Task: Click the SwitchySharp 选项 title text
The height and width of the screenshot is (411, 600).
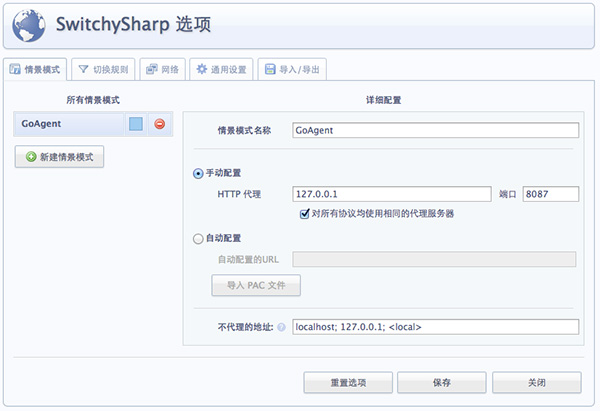Action: click(133, 25)
